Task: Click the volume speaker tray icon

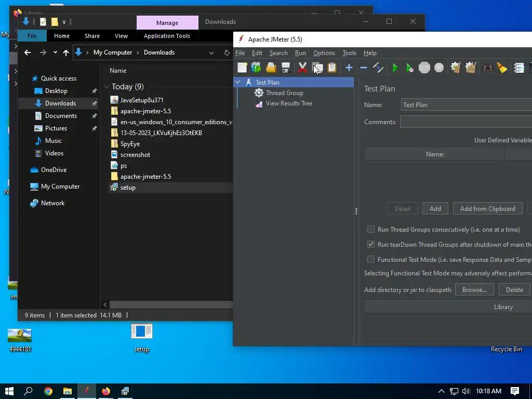Action: 466,391
